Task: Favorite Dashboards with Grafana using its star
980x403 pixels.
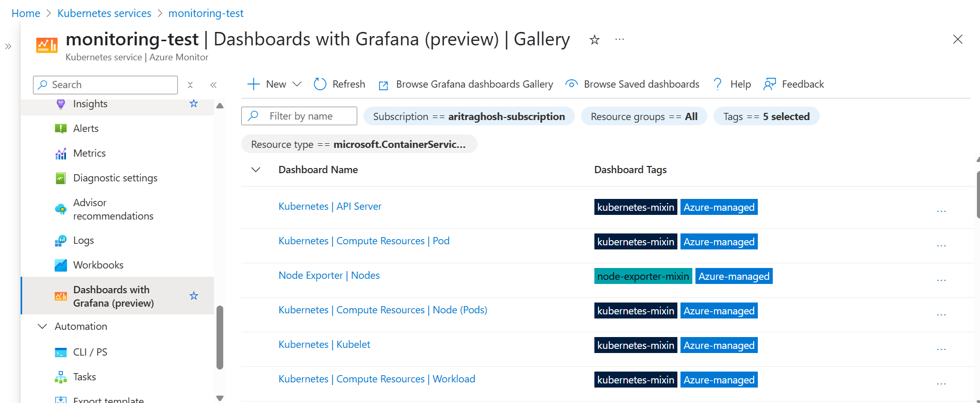Action: [x=194, y=296]
